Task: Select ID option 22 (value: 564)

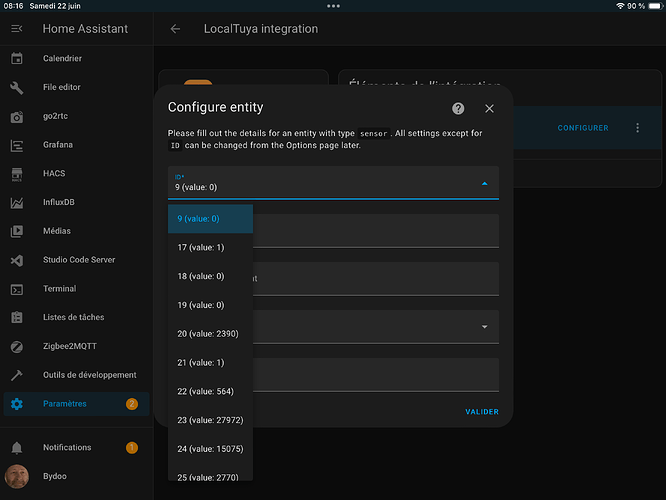Action: pyautogui.click(x=210, y=392)
